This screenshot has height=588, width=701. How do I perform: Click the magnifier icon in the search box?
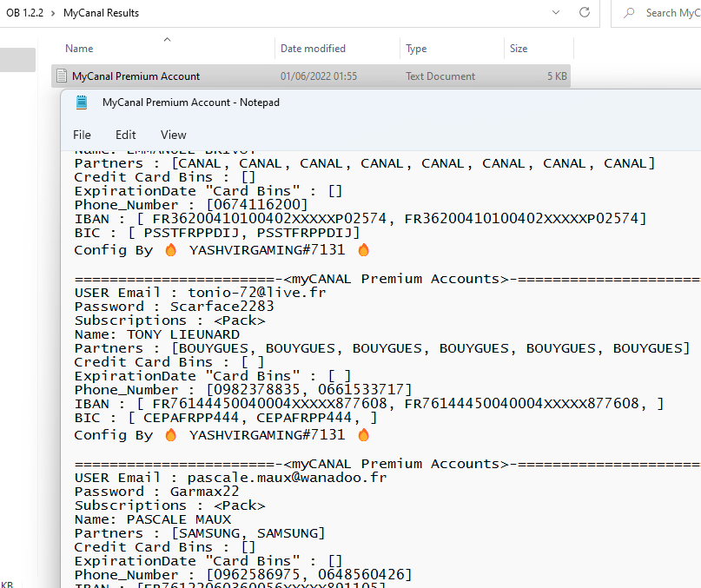coord(629,12)
